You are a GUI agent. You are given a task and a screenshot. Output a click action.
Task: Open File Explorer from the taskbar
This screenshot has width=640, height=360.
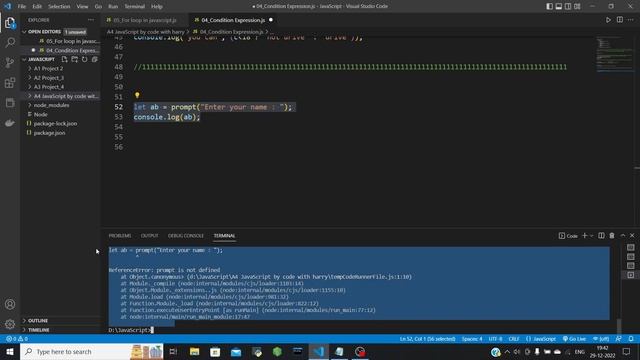coord(194,351)
